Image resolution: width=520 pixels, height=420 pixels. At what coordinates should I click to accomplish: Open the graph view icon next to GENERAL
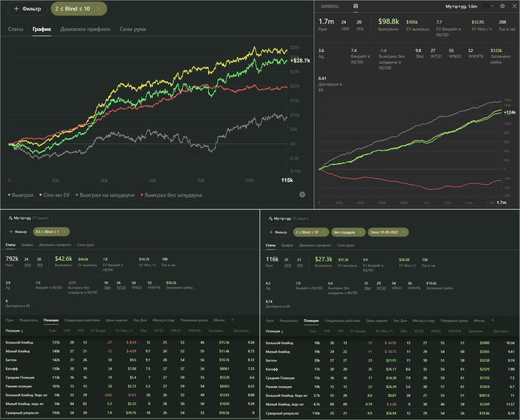pyautogui.click(x=356, y=6)
